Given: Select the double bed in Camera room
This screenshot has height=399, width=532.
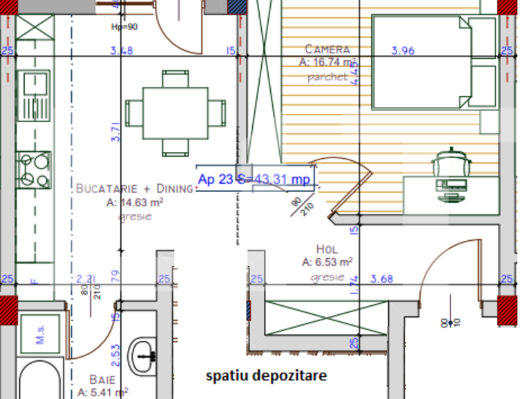Looking at the screenshot, I should coord(434,62).
